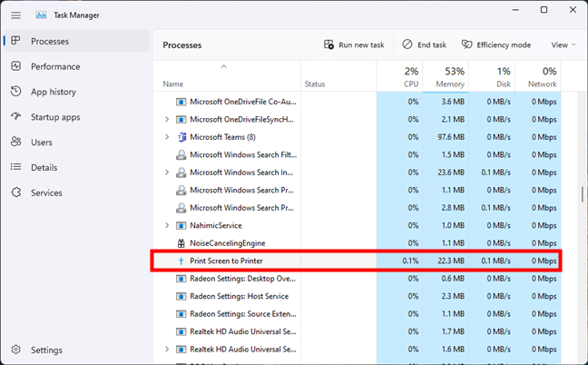
Task: Click Run new task button
Action: [x=354, y=45]
